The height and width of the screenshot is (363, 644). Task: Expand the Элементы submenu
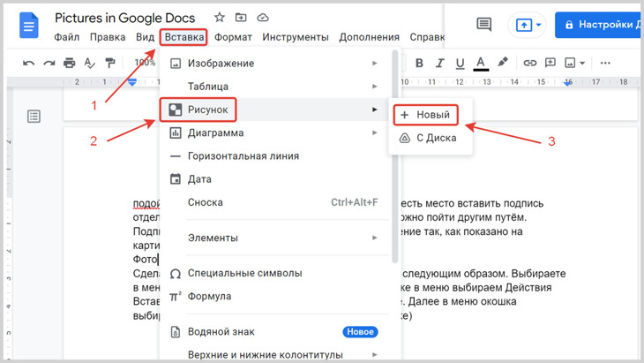(x=274, y=238)
